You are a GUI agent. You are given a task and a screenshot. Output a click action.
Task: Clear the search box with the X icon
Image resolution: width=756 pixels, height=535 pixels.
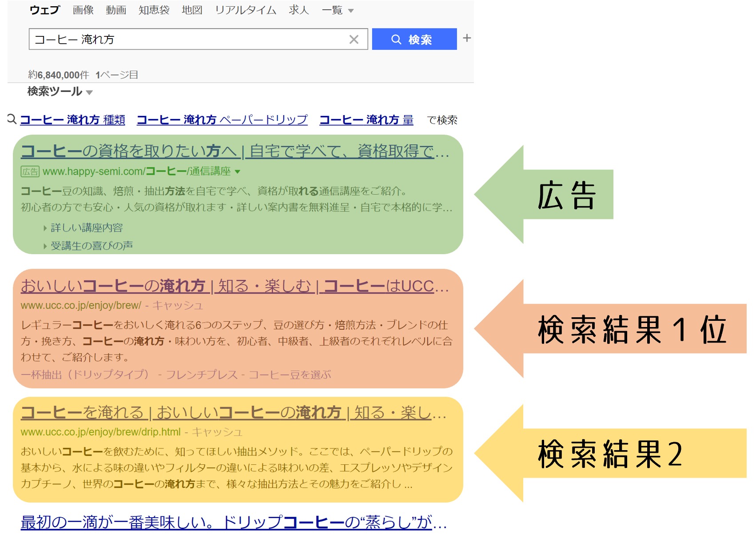click(354, 39)
